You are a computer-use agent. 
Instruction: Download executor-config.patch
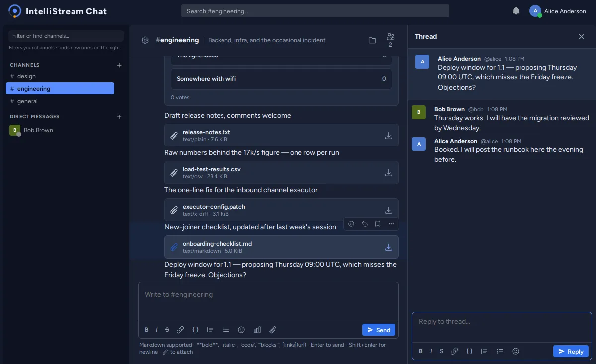(388, 210)
